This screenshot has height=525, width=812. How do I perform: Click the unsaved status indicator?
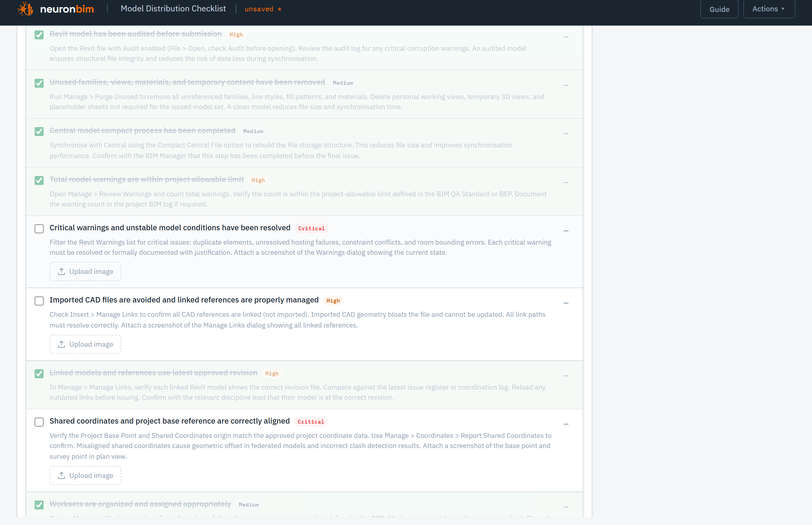(x=263, y=9)
